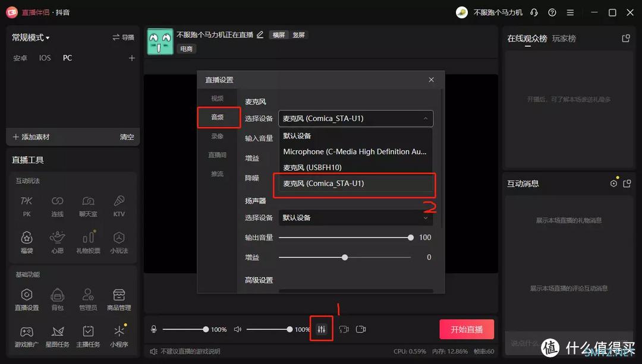Mute the speaker icon in bottom bar
The image size is (642, 364).
[237, 329]
